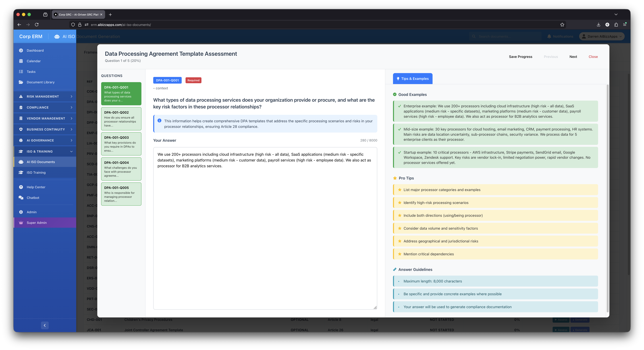644x350 pixels.
Task: Click Next to advance the assessment
Action: click(x=573, y=57)
